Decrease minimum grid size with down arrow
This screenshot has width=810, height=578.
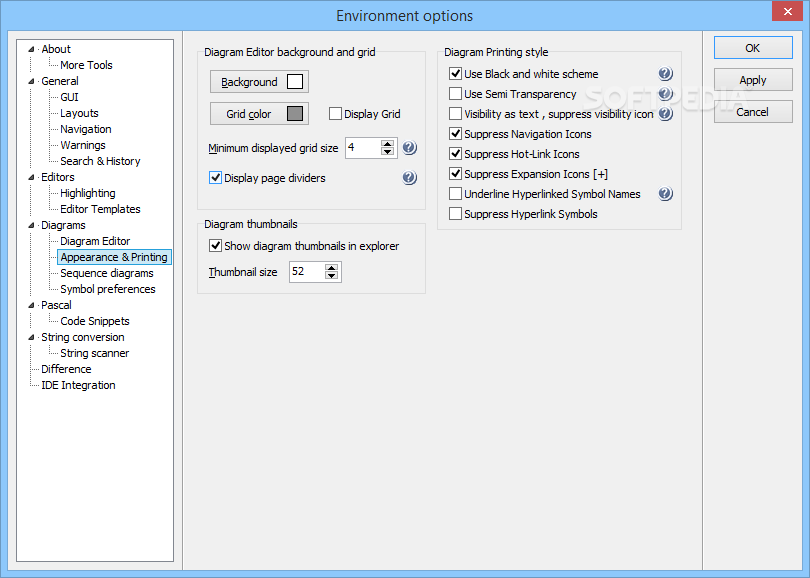coord(387,151)
